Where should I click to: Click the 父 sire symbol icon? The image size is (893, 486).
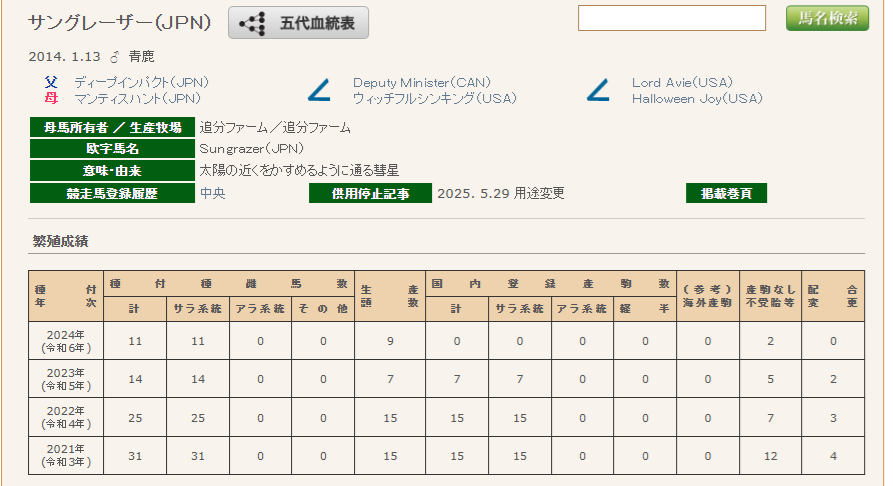coord(51,82)
